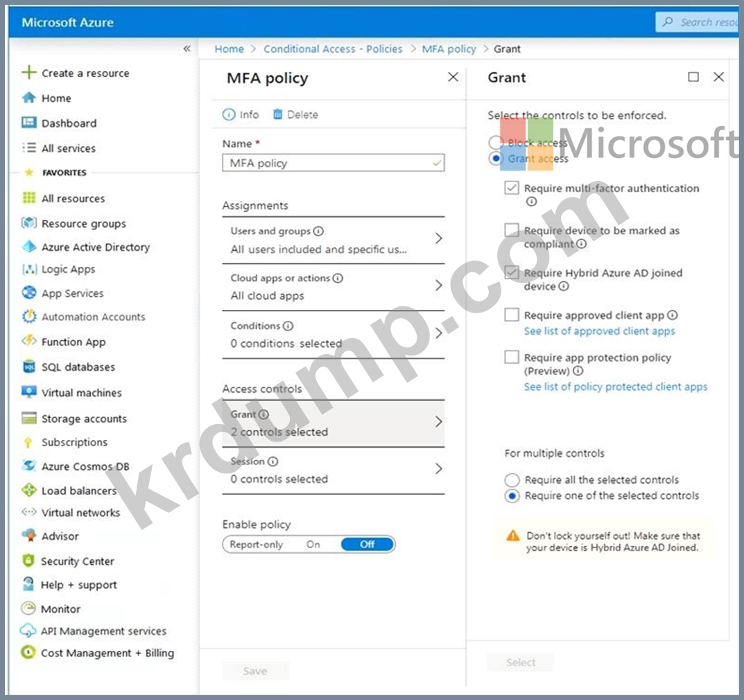
Task: Click the Microsoft Azure title in header
Action: coord(68,22)
